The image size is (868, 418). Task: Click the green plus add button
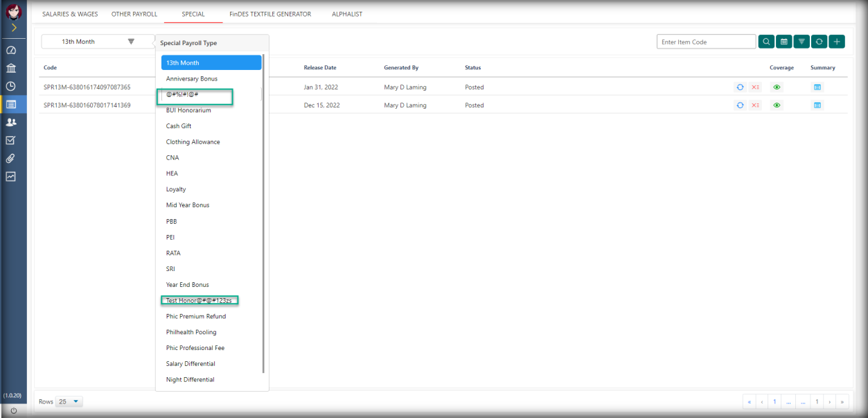837,42
